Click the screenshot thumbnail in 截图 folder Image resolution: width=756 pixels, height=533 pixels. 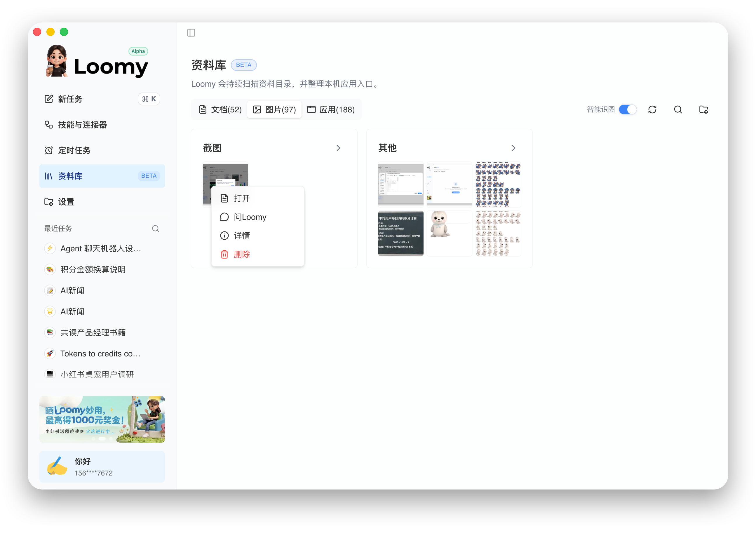click(x=225, y=175)
